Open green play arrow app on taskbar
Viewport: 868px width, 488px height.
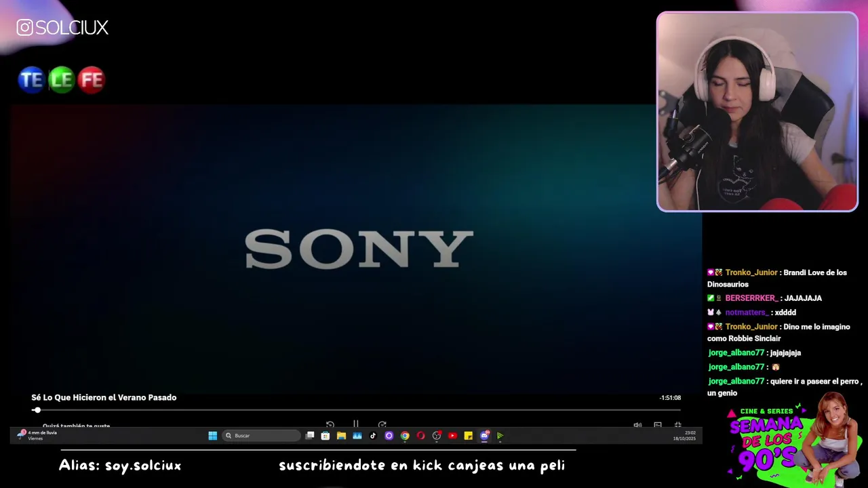point(500,436)
